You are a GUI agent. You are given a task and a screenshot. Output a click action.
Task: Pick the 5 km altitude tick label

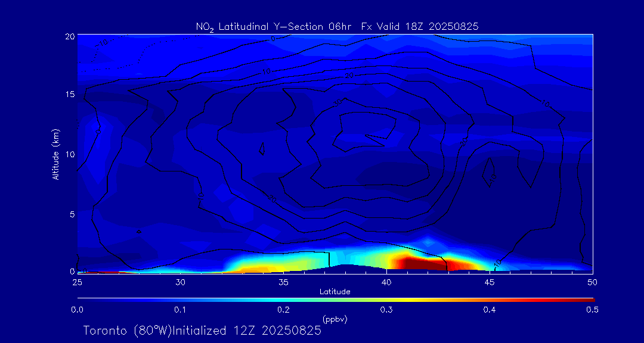[x=70, y=214]
